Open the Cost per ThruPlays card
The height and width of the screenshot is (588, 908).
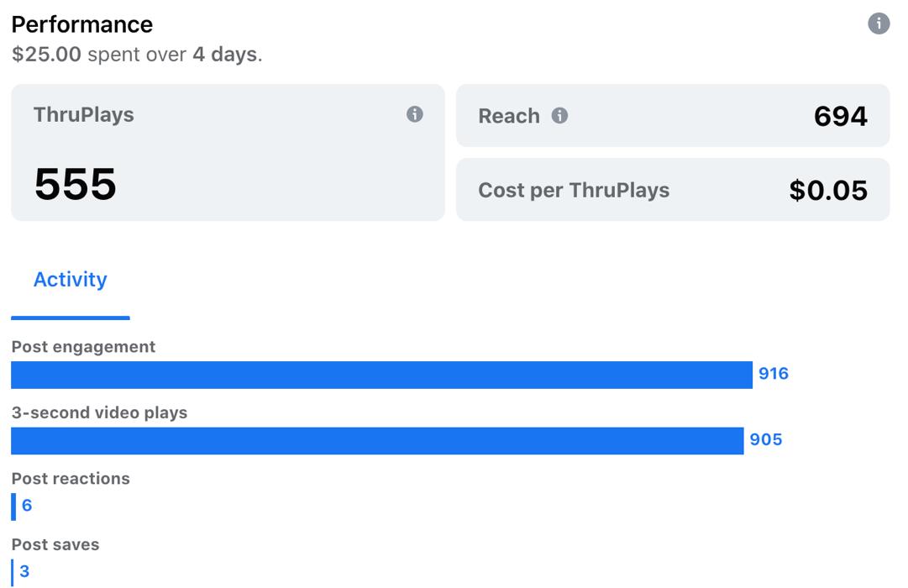coord(673,190)
